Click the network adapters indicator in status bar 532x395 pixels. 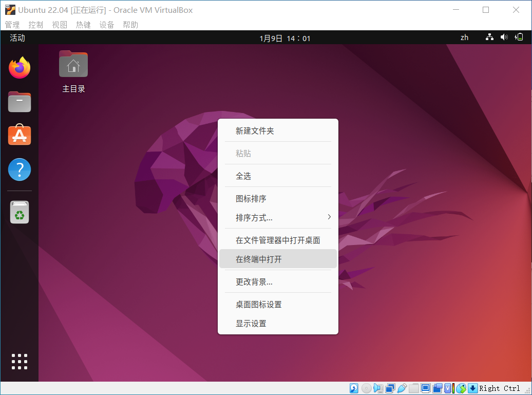390,388
